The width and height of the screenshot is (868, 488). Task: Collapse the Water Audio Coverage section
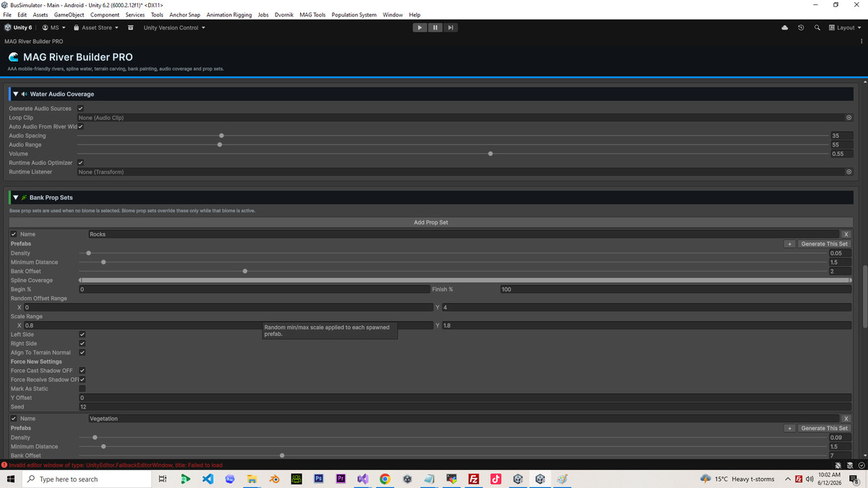pyautogui.click(x=15, y=94)
